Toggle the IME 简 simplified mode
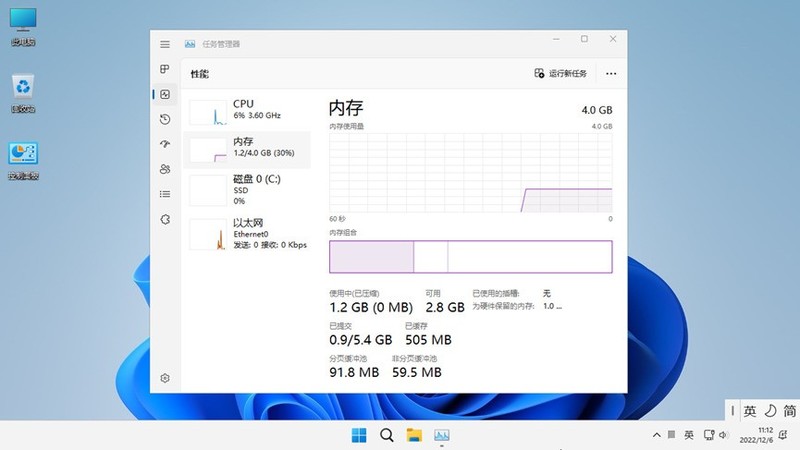This screenshot has height=450, width=800. coord(790,411)
